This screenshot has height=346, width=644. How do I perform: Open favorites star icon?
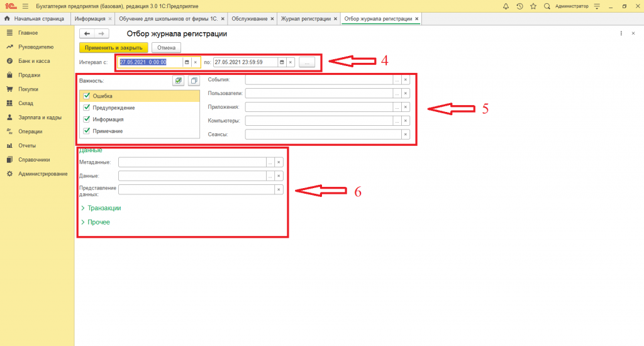tap(533, 6)
